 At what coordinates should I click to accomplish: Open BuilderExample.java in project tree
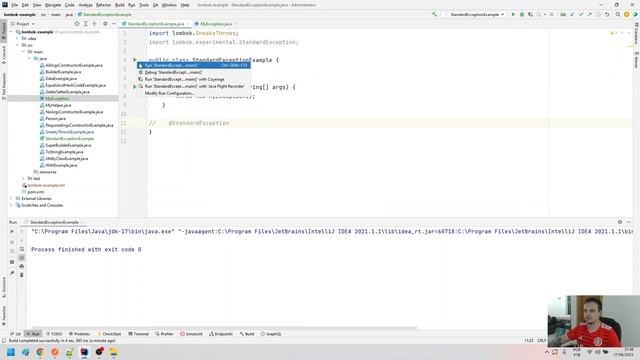tap(60, 72)
